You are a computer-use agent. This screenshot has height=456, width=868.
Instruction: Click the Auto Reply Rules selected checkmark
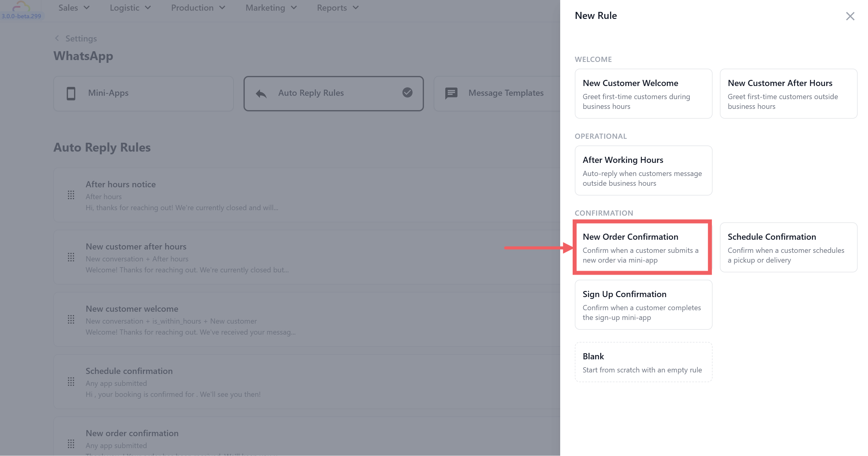click(x=407, y=92)
